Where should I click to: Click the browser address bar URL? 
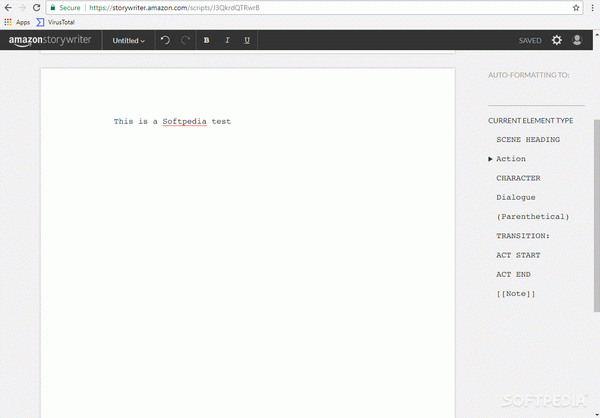tap(174, 8)
